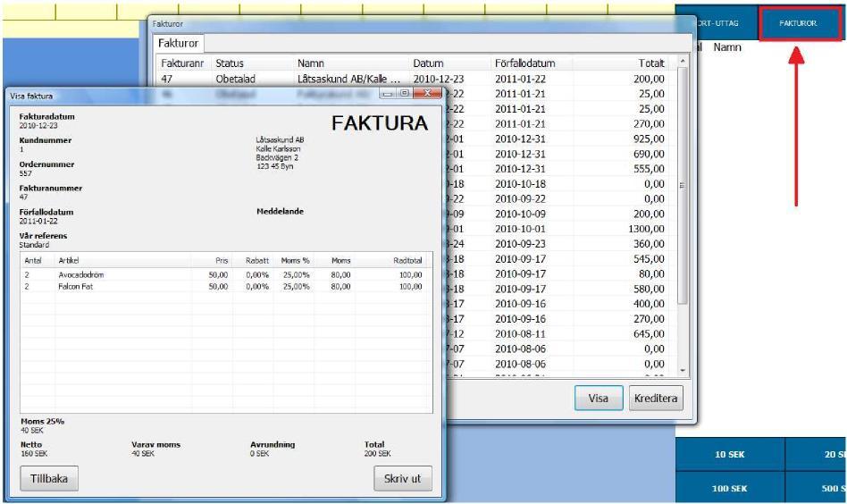
Task: Sort by Status column header
Action: coord(230,63)
